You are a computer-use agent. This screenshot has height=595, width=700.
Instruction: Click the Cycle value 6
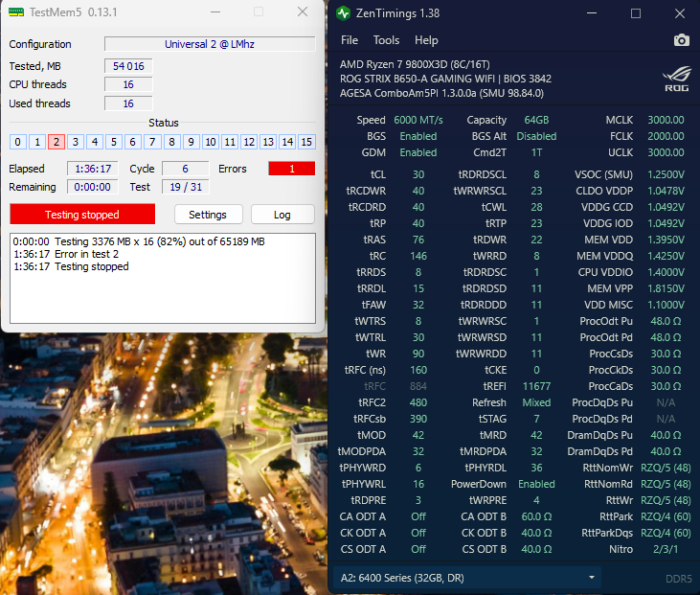185,169
